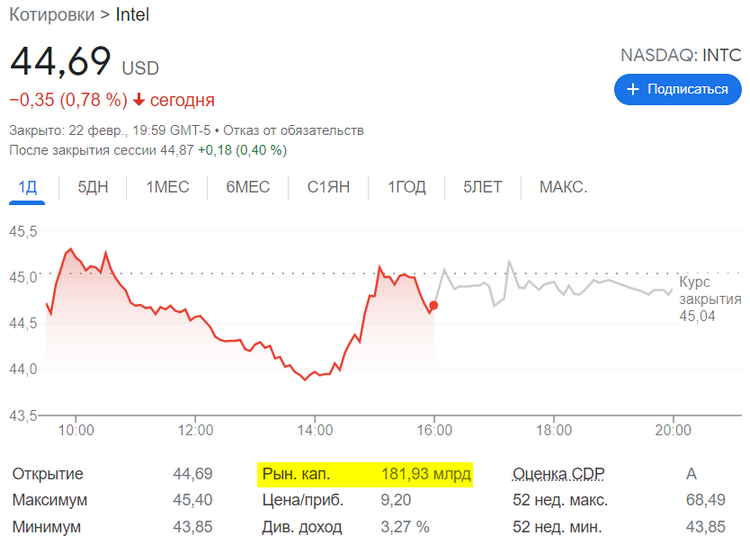Viewport: 750px width, 545px height.
Task: Click the Открытие row label
Action: (47, 474)
